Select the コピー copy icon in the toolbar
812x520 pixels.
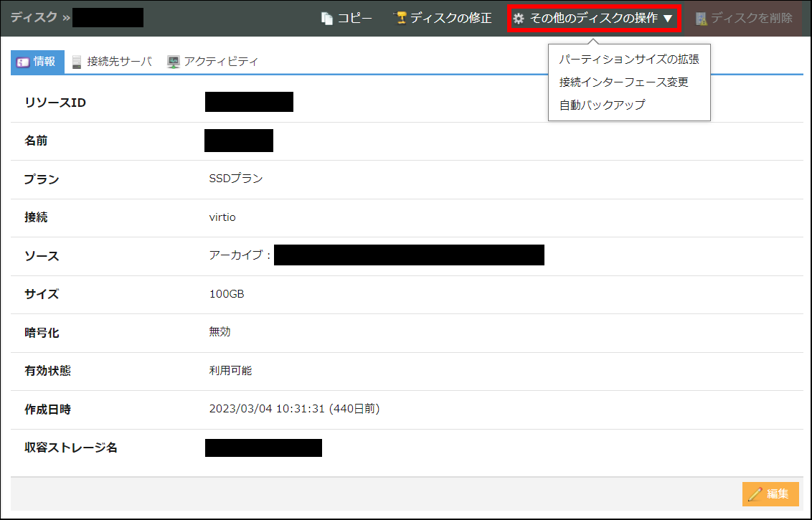[326, 19]
